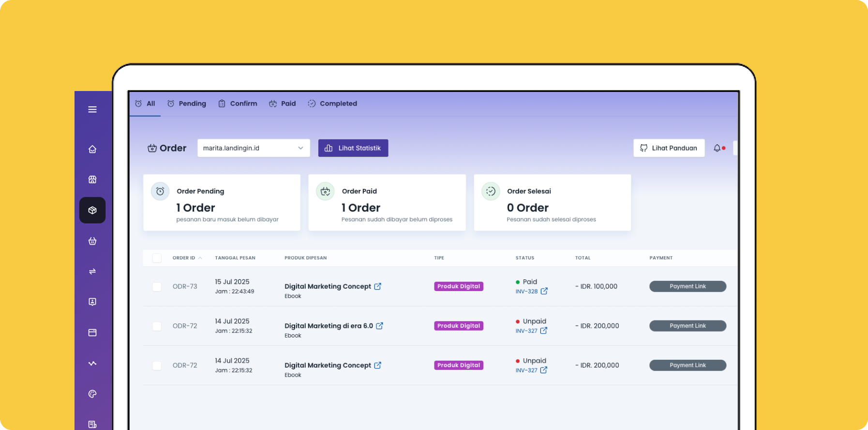Open the Order Paid summary card
The image size is (868, 430).
pyautogui.click(x=387, y=203)
